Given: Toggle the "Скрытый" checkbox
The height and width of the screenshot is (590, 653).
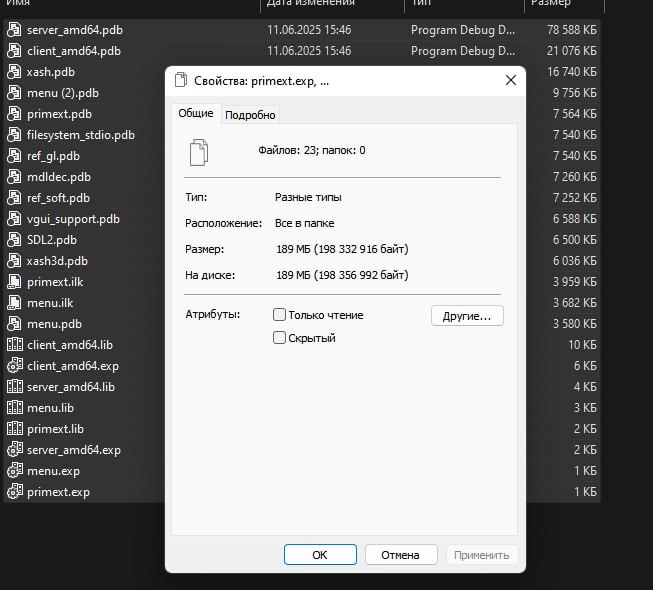Looking at the screenshot, I should point(280,338).
